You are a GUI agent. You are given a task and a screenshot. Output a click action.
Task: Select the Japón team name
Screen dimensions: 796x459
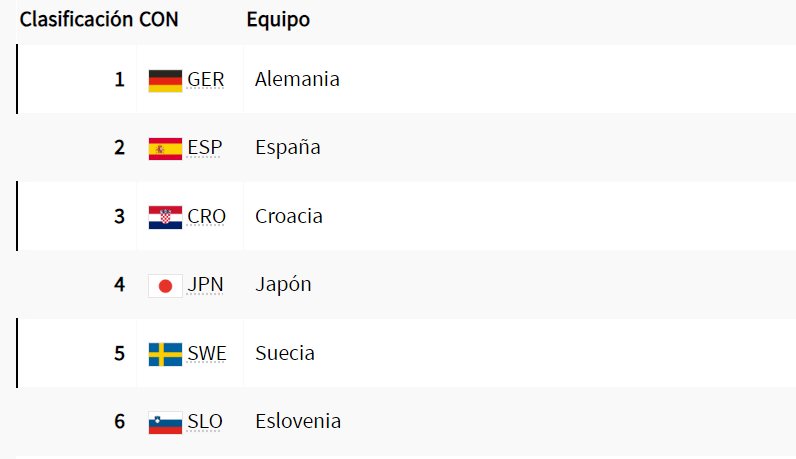pos(283,285)
